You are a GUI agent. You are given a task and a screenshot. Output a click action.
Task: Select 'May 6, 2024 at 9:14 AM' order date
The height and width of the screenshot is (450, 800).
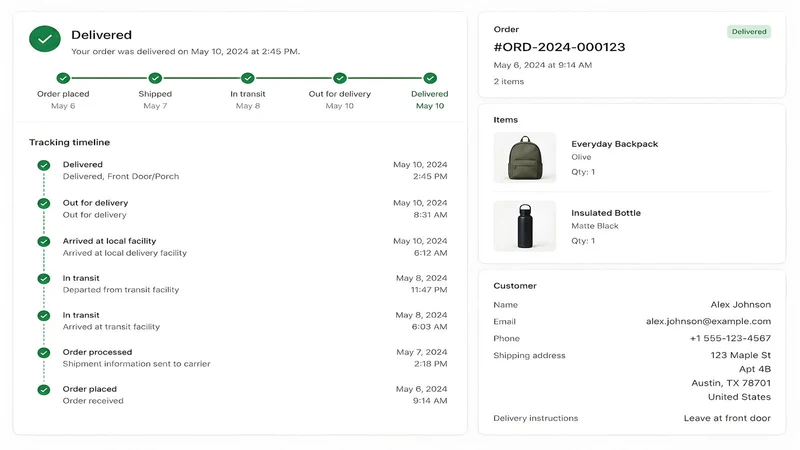[x=542, y=65]
